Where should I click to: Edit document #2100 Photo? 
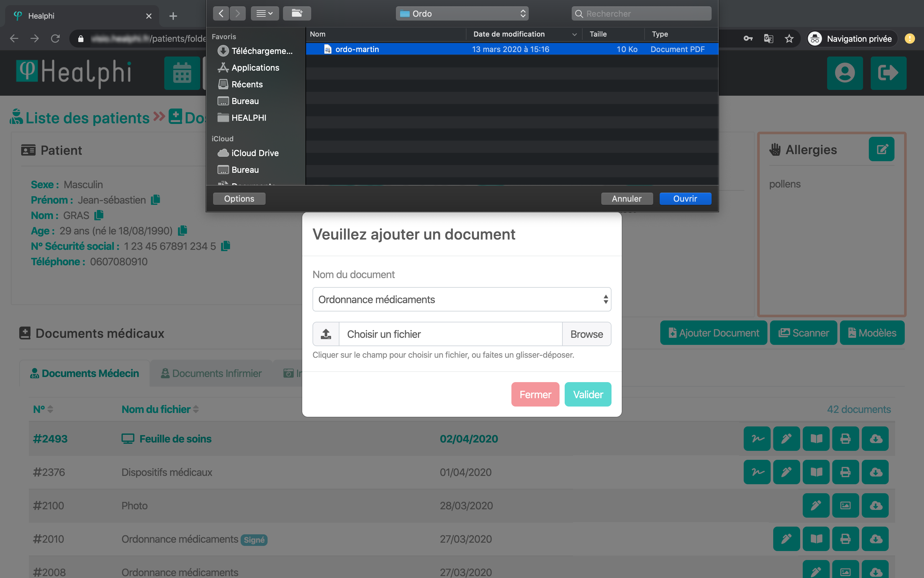tap(816, 505)
